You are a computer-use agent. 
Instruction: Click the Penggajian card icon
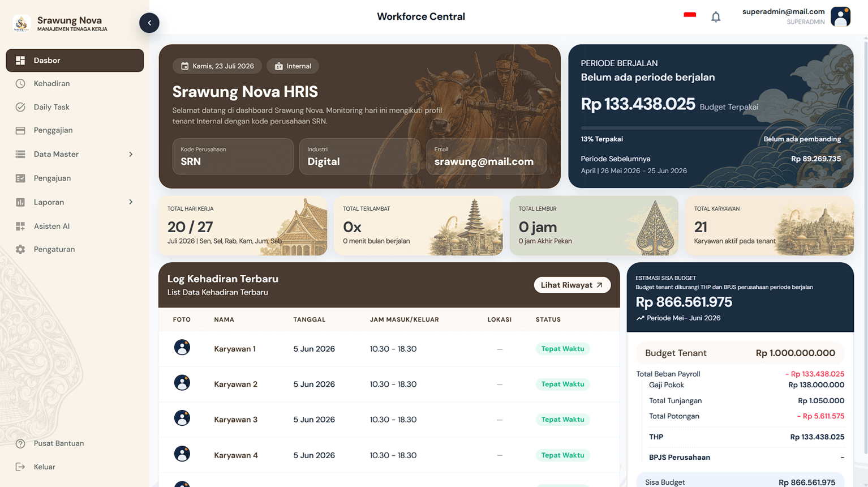pos(20,130)
